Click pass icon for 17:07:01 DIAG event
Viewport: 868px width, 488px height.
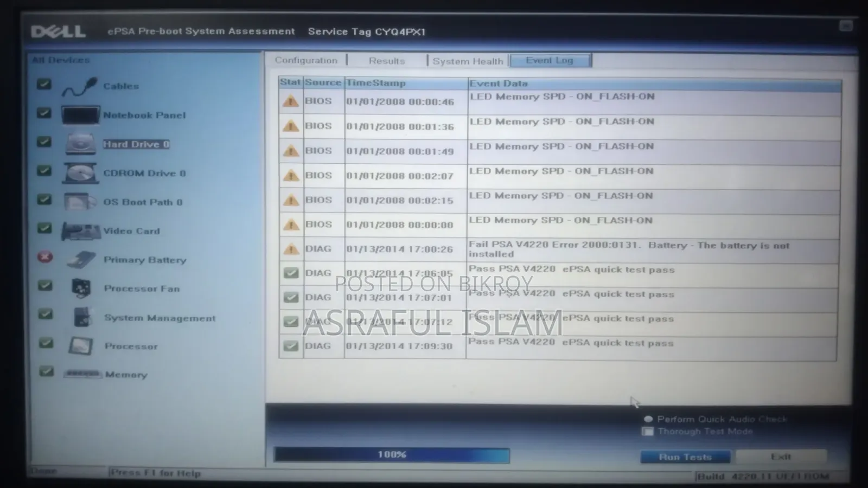pyautogui.click(x=291, y=297)
